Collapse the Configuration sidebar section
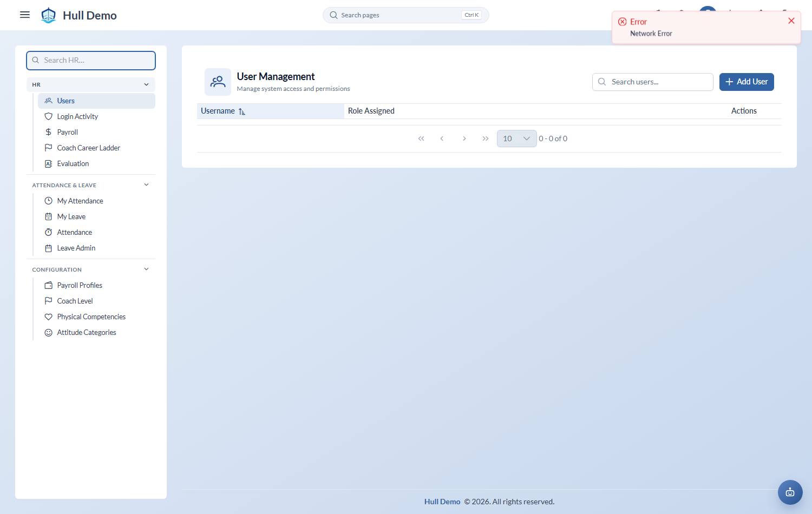This screenshot has height=514, width=812. click(146, 269)
